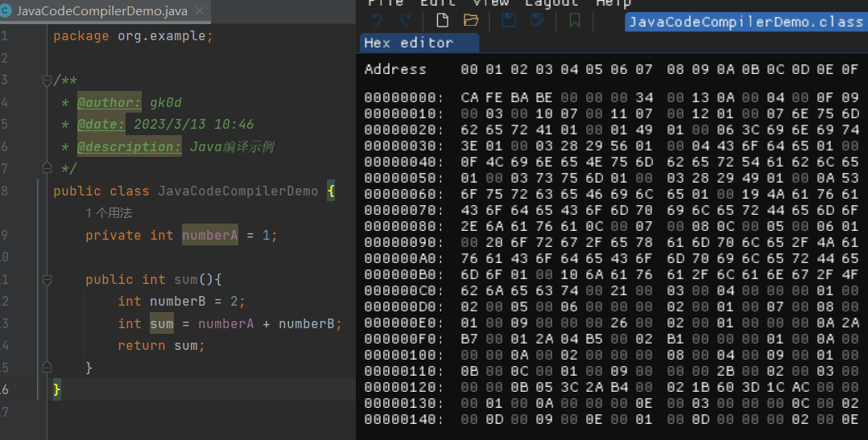
Task: Click the @author: Javadoc tag
Action: tap(109, 102)
